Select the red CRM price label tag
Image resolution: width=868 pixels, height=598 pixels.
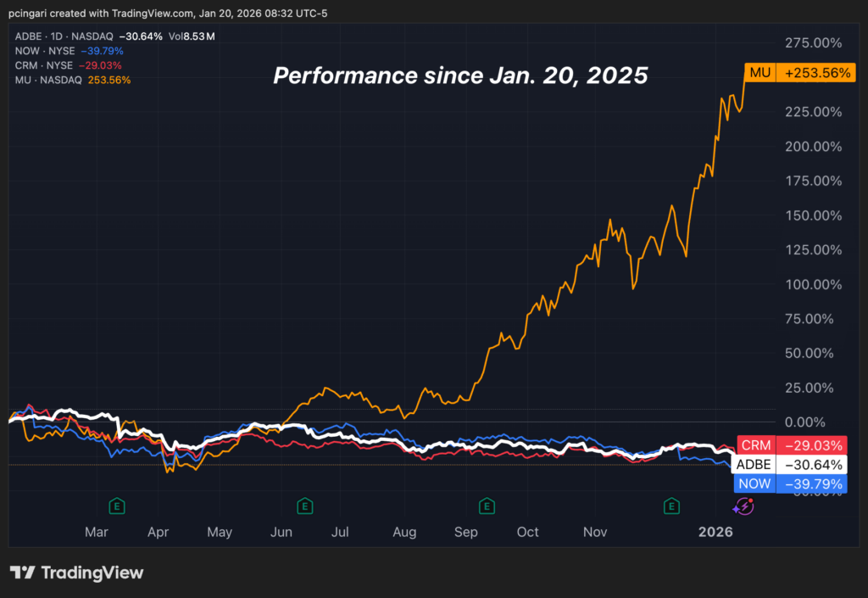point(755,445)
